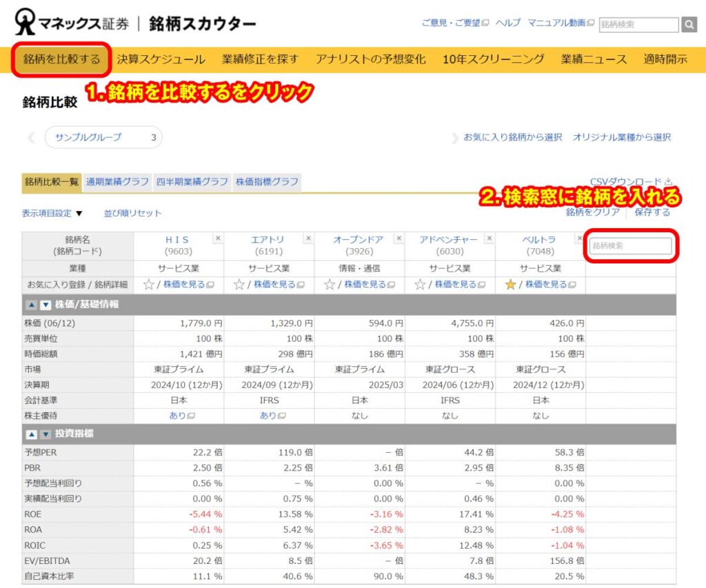706x588 pixels.
Task: Toggle favorite star for エアトリ
Action: [x=239, y=285]
